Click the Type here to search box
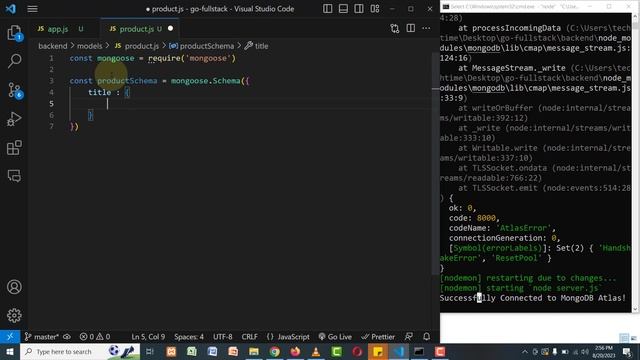 click(x=80, y=352)
